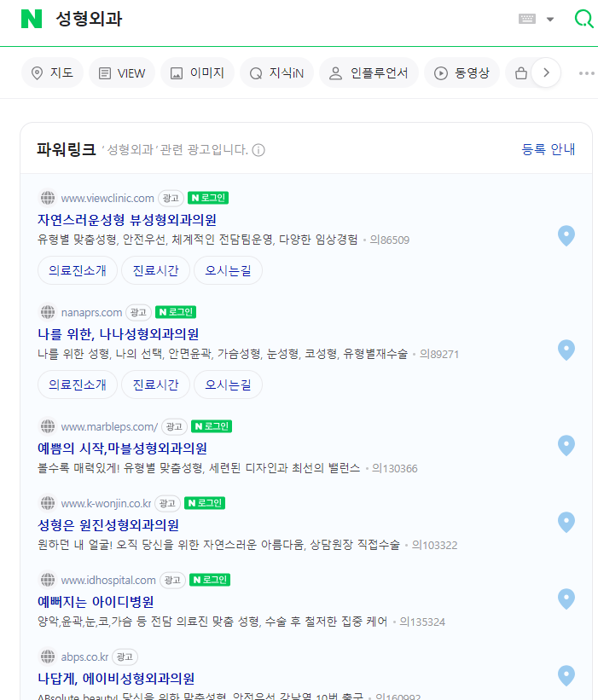598x700 pixels.
Task: Select the 지식iN tab
Action: 277,72
